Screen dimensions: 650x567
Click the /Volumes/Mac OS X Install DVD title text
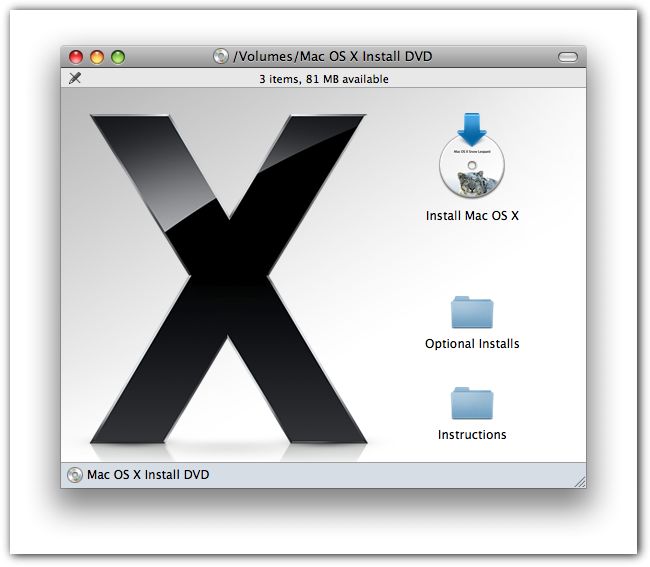(332, 57)
